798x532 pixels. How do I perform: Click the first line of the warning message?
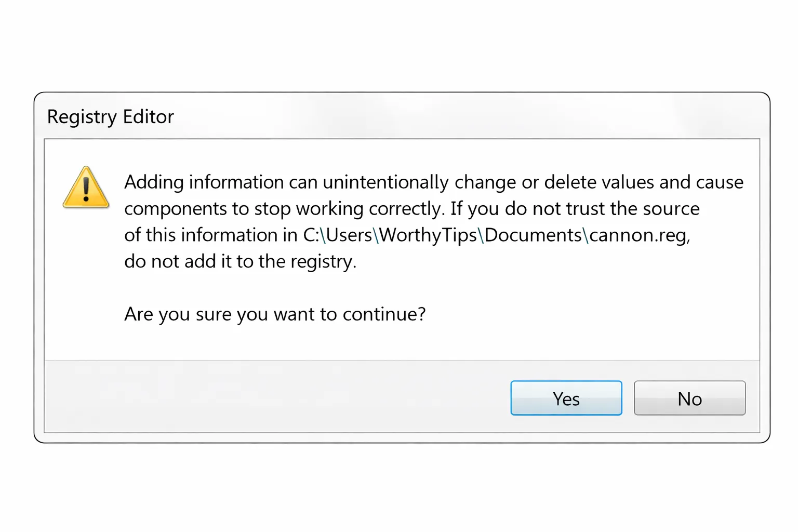coord(433,182)
